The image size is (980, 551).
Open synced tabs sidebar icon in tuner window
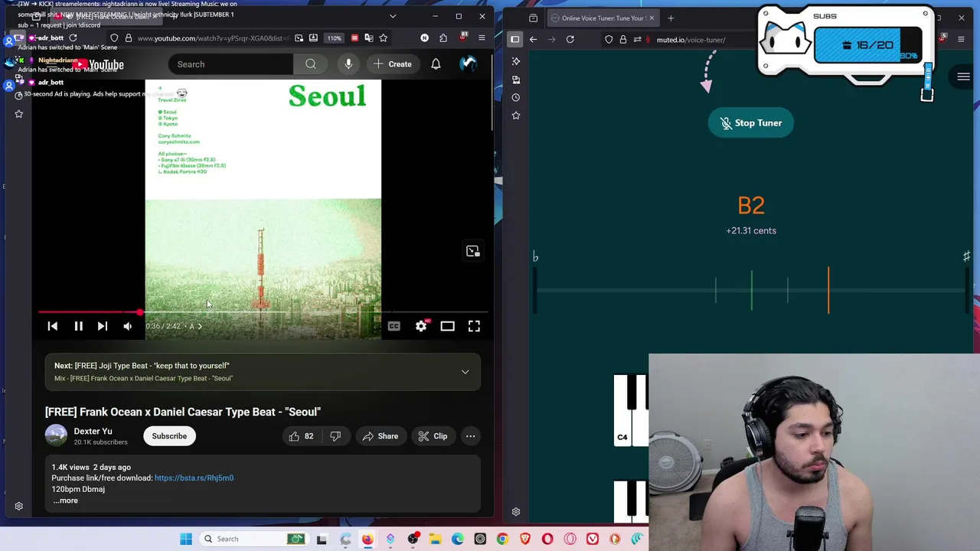tap(516, 80)
